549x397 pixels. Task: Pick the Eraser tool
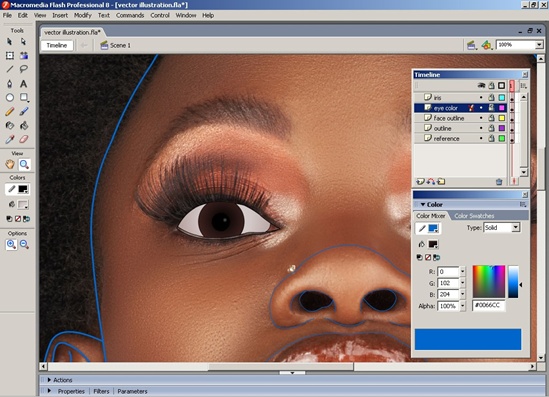click(x=23, y=139)
